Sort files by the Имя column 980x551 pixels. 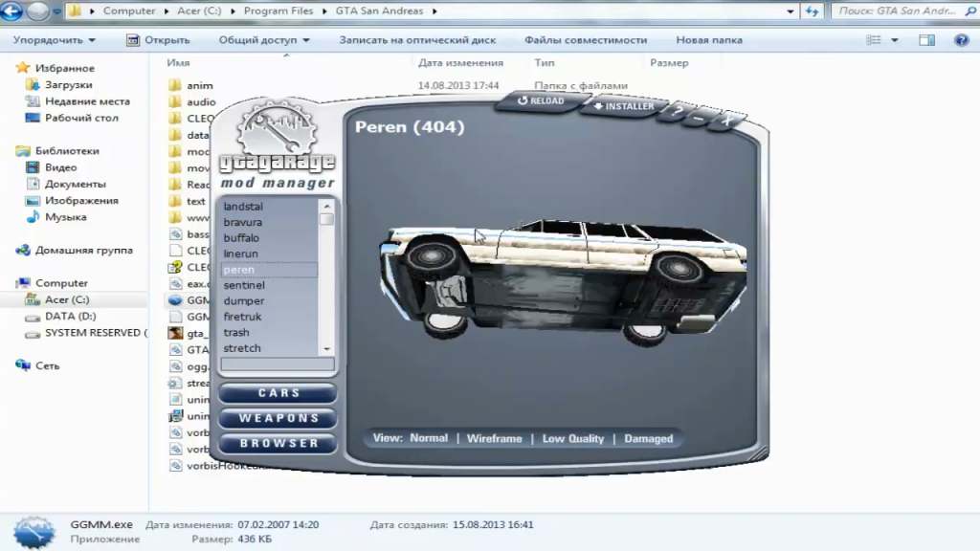[178, 62]
